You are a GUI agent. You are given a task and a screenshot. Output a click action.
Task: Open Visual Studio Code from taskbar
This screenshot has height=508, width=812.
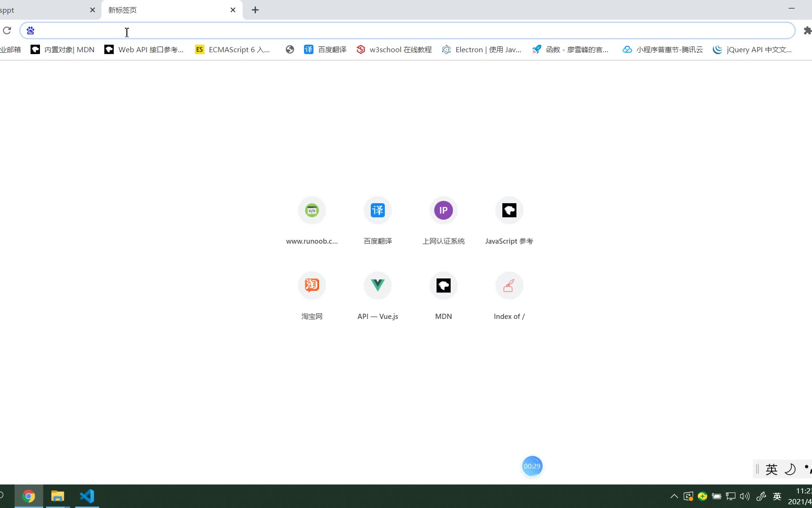[x=87, y=496]
